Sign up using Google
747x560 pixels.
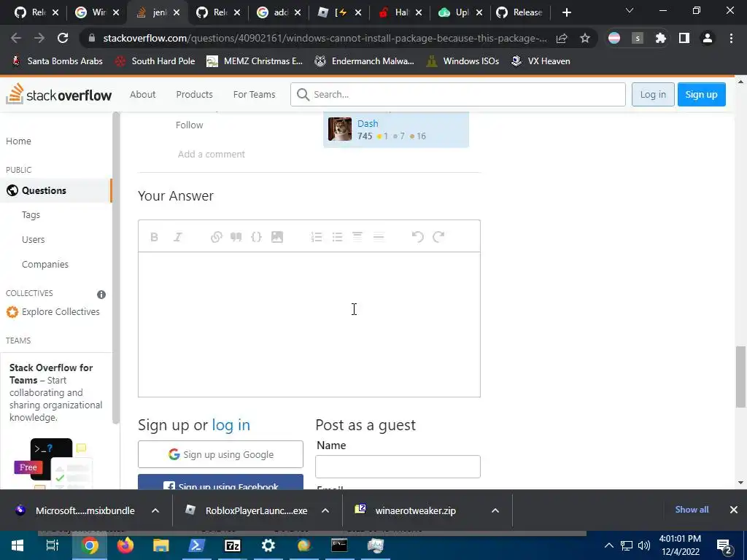pyautogui.click(x=220, y=454)
